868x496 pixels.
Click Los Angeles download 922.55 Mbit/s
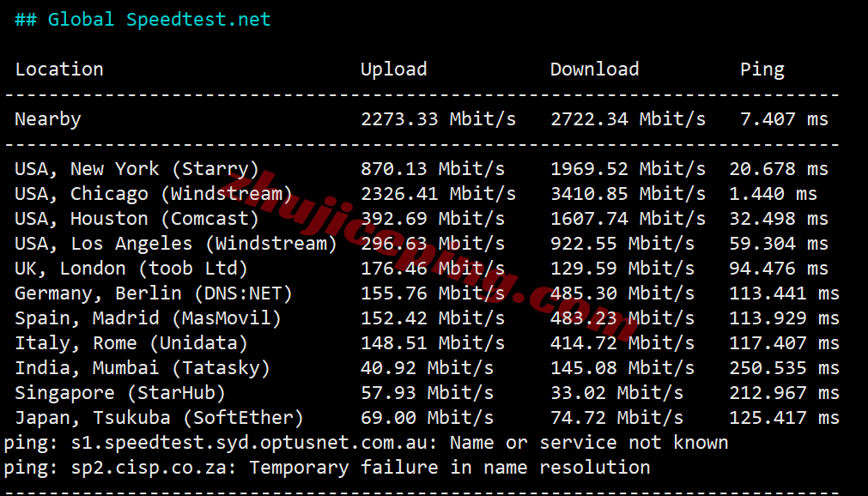(622, 244)
